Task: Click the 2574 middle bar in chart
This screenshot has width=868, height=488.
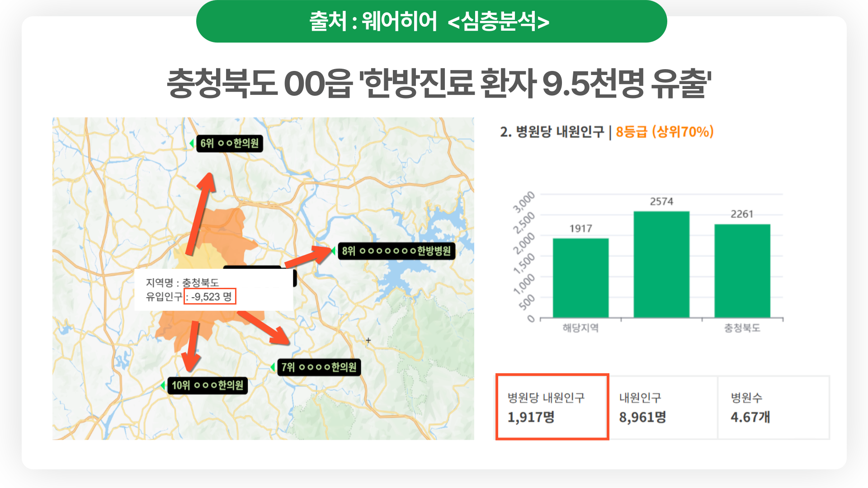Action: pos(661,264)
